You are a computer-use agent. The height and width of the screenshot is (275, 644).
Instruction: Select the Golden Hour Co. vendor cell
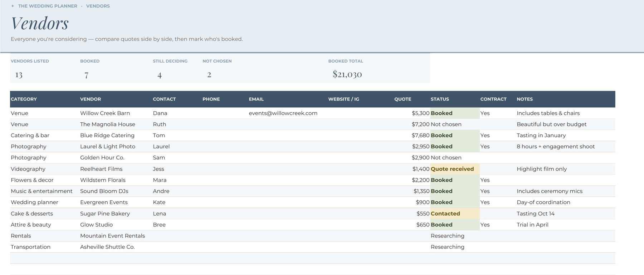tap(102, 157)
